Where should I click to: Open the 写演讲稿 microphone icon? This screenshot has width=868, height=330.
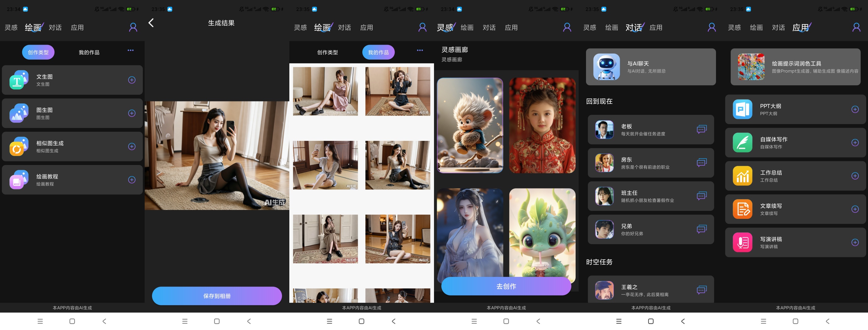point(742,243)
